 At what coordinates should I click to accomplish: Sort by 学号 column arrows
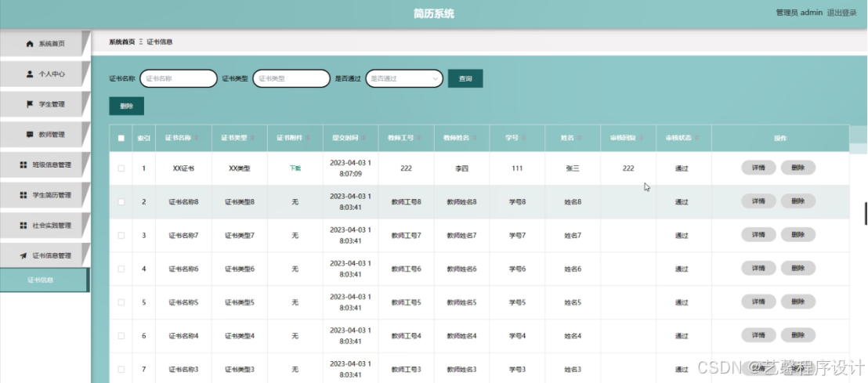[x=523, y=138]
